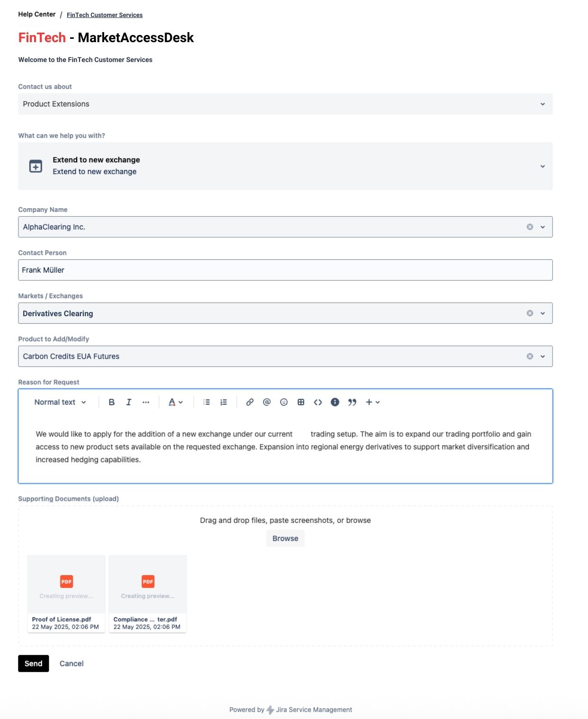Open the emoji picker
The height and width of the screenshot is (719, 588).
point(284,402)
